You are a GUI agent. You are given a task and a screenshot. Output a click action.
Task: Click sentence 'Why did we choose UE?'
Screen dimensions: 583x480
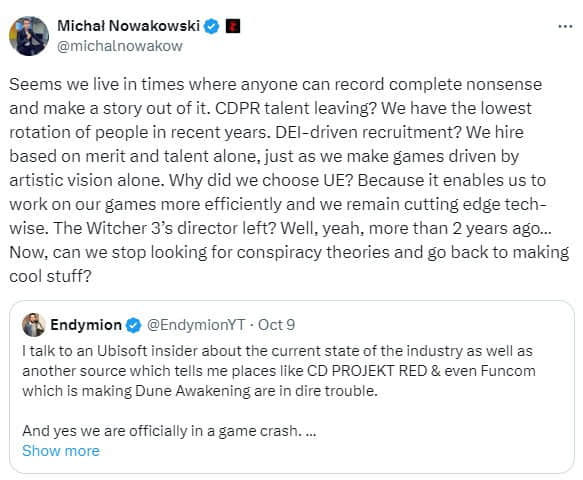(261, 180)
